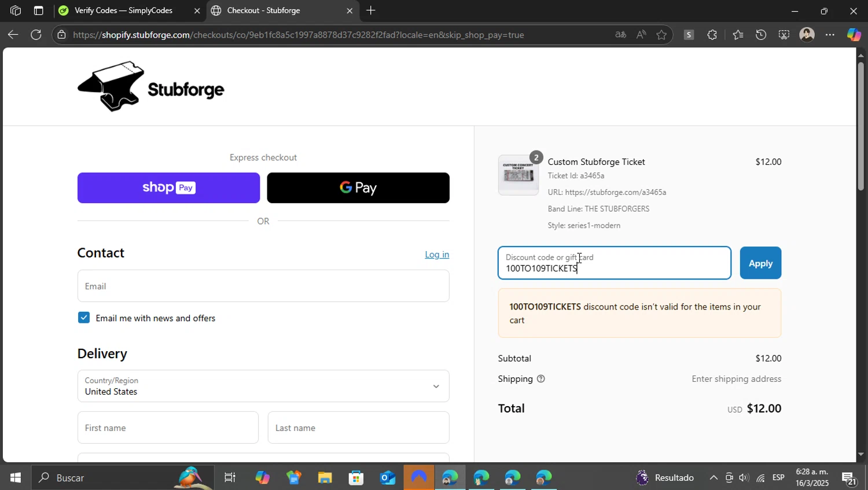Open the SimplyCodes extension icon
The height and width of the screenshot is (490, 868).
[x=689, y=35]
